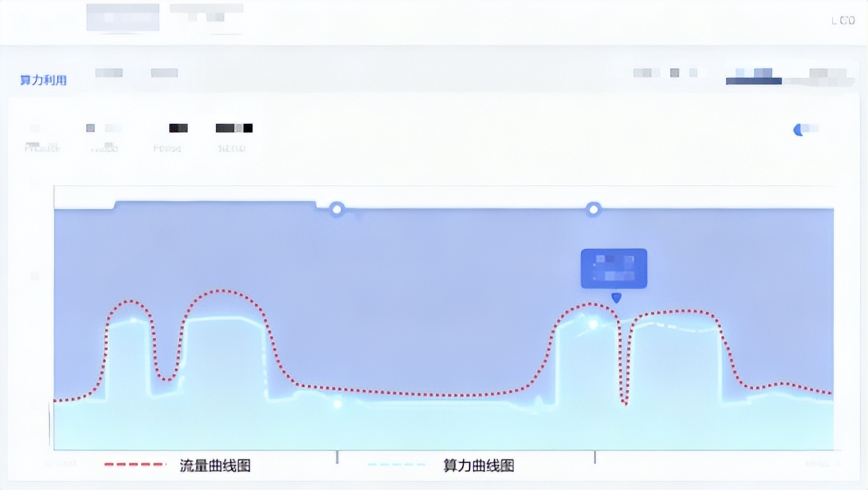Click the glowing data point beneath the tooltip
The image size is (868, 490).
593,324
